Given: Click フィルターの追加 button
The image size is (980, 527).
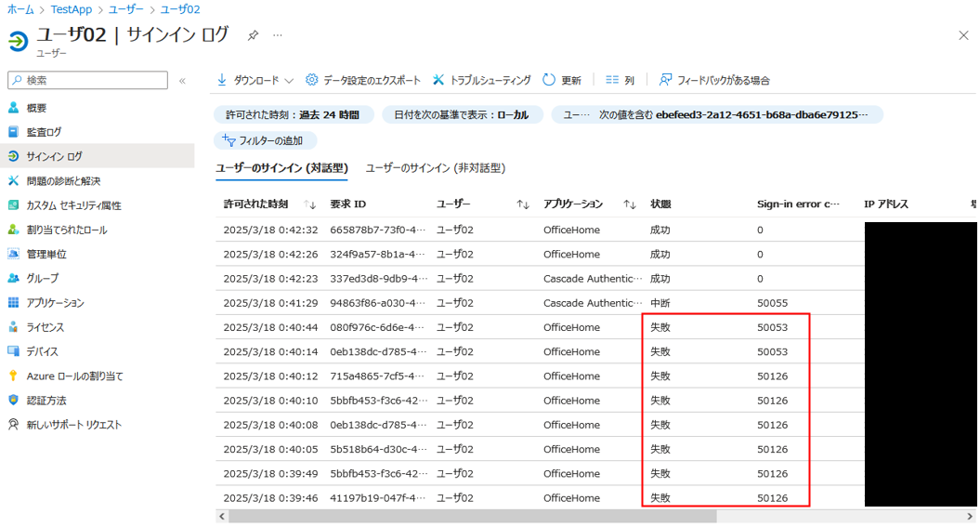Looking at the screenshot, I should point(265,140).
